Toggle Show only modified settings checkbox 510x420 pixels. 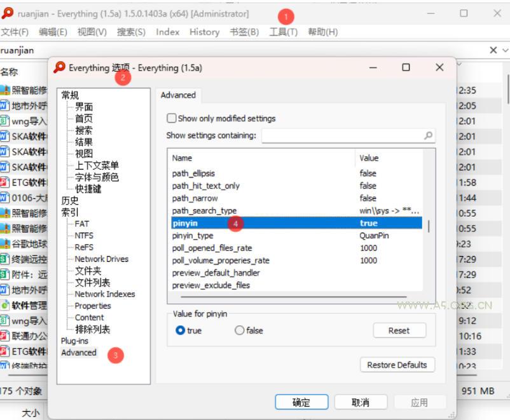pyautogui.click(x=172, y=118)
